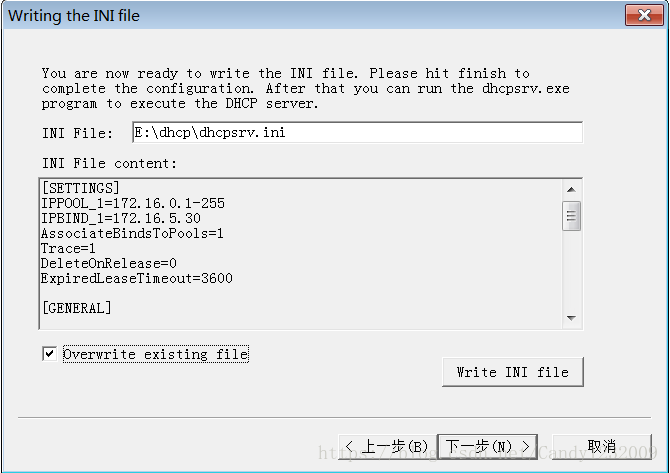The height and width of the screenshot is (473, 670).
Task: Close the Writing the INI file dialog
Action: point(639,15)
